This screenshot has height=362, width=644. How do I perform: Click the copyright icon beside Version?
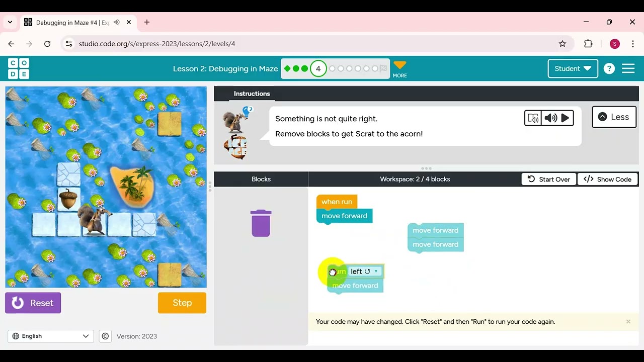[105, 336]
